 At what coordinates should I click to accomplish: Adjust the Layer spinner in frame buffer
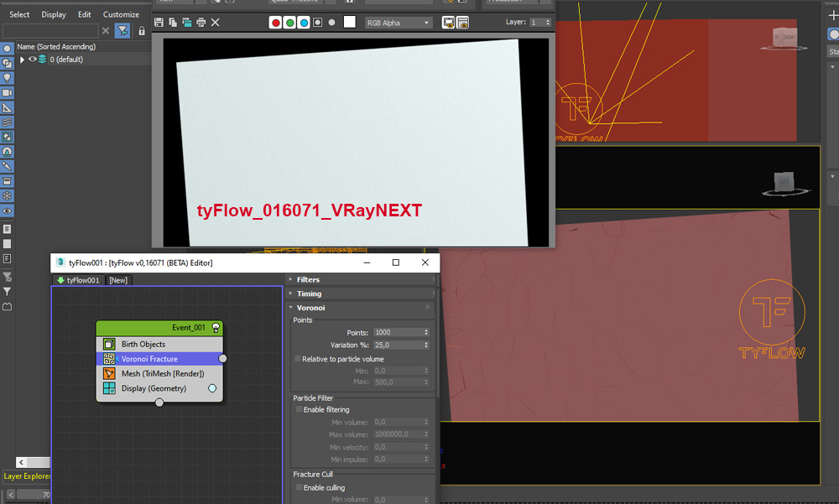(548, 22)
